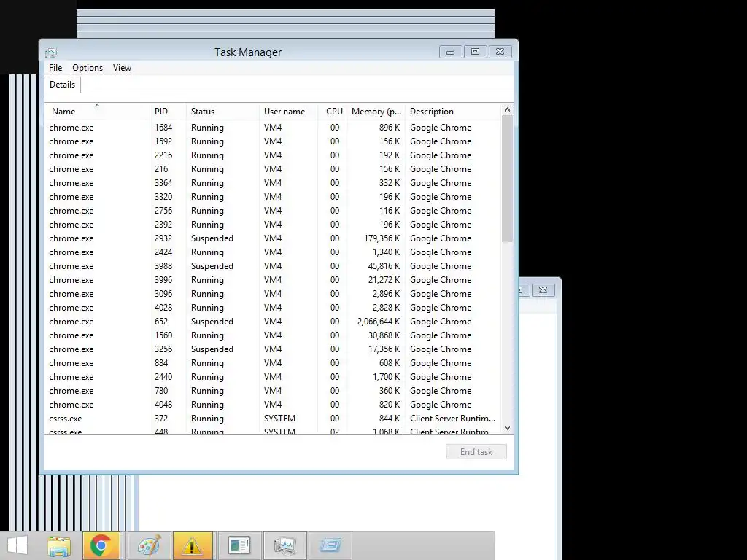Select the process with PID 3320
747x560 pixels.
pos(273,197)
